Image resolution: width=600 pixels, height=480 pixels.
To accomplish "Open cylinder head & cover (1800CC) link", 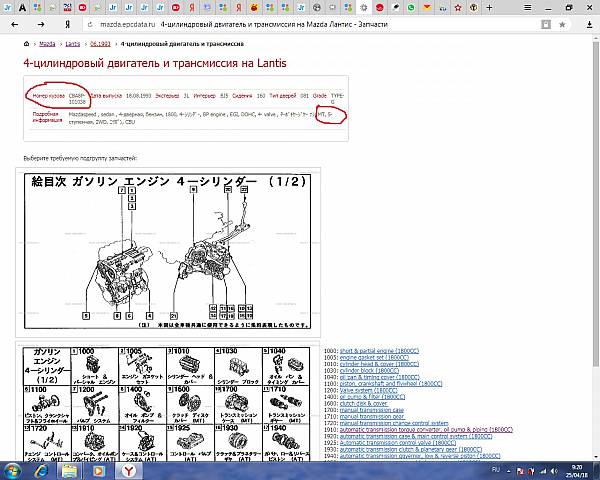I will [379, 364].
